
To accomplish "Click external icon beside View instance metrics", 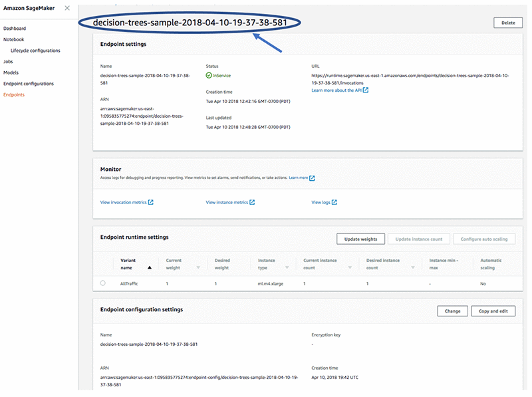I will tap(252, 202).
